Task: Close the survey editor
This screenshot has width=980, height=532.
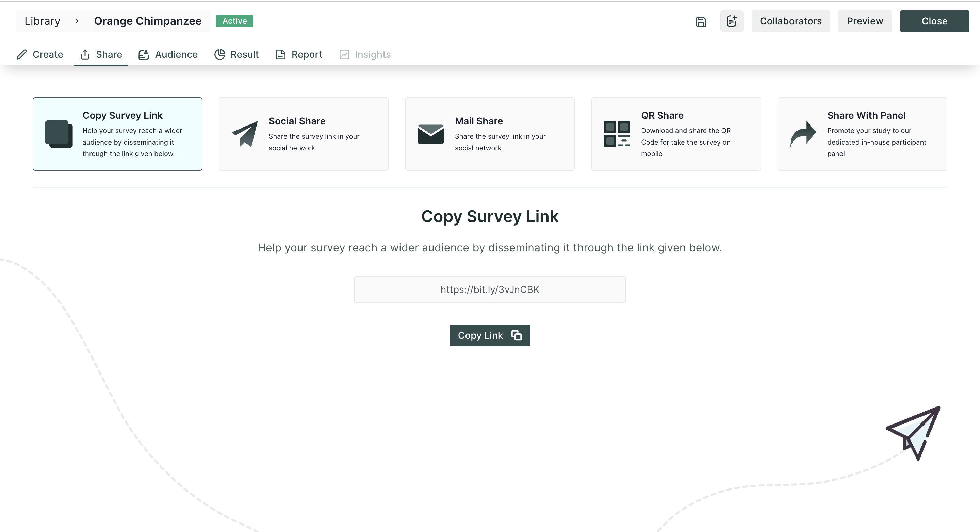Action: click(x=934, y=21)
